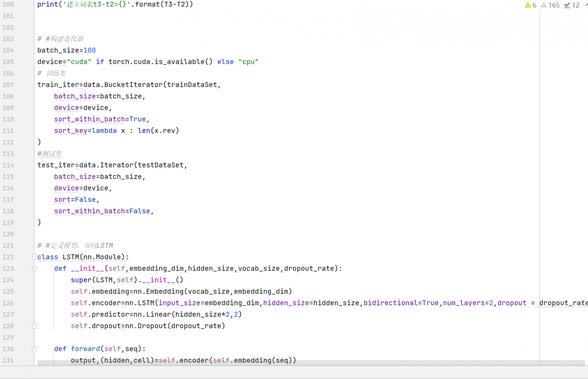588x379 pixels.
Task: Click test_iter on line 114
Action: pos(56,165)
